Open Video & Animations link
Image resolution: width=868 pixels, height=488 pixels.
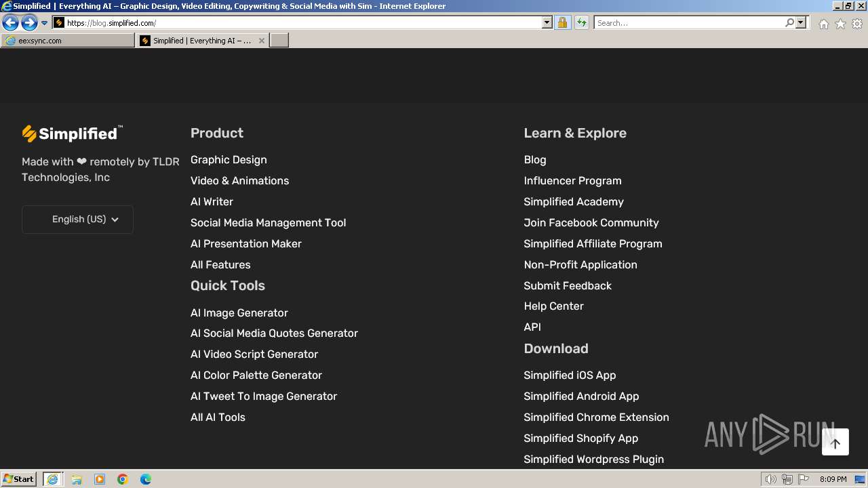239,181
